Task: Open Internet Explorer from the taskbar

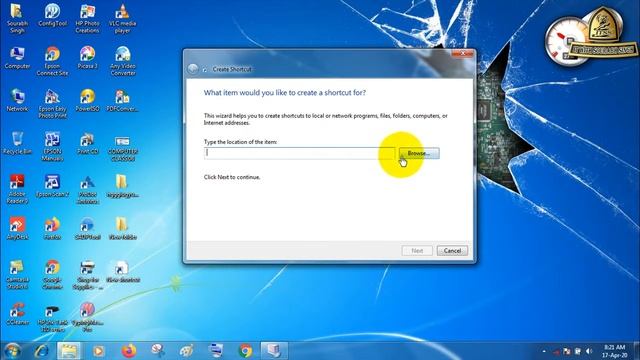Action: (42, 351)
